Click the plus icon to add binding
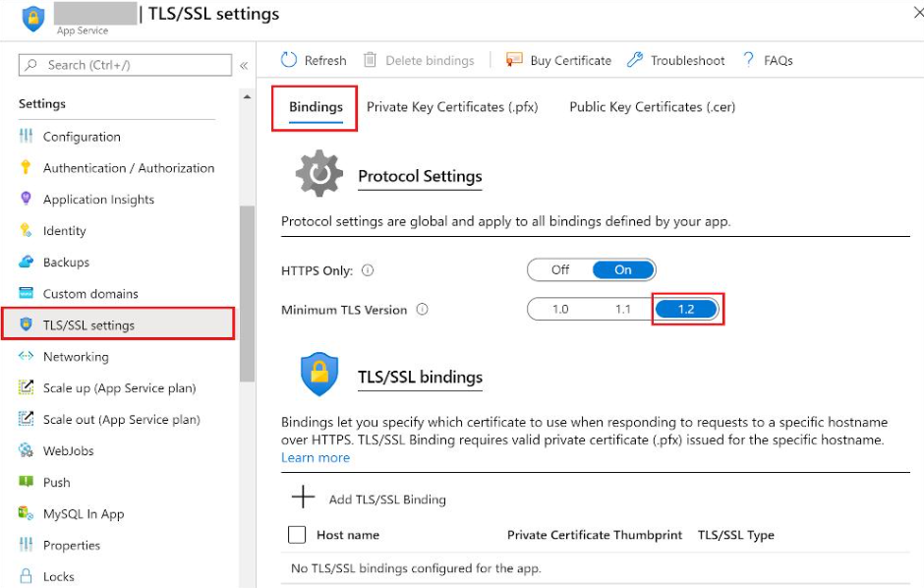 click(303, 497)
